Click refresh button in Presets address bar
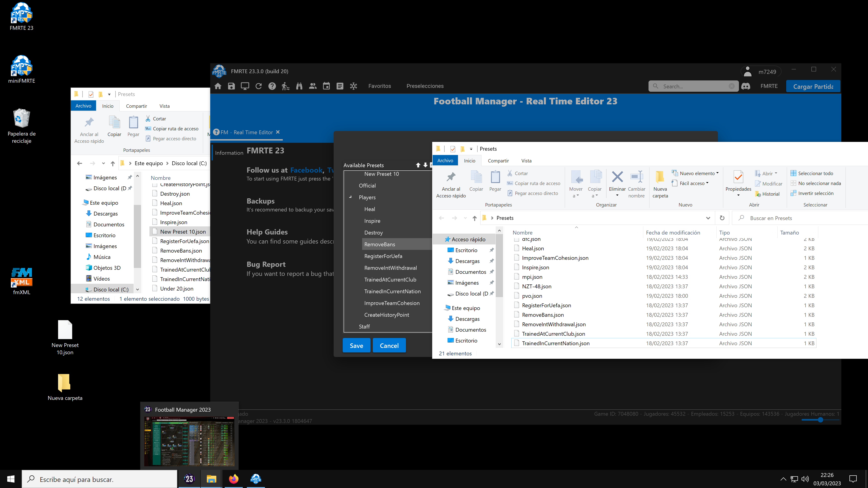 click(x=722, y=218)
